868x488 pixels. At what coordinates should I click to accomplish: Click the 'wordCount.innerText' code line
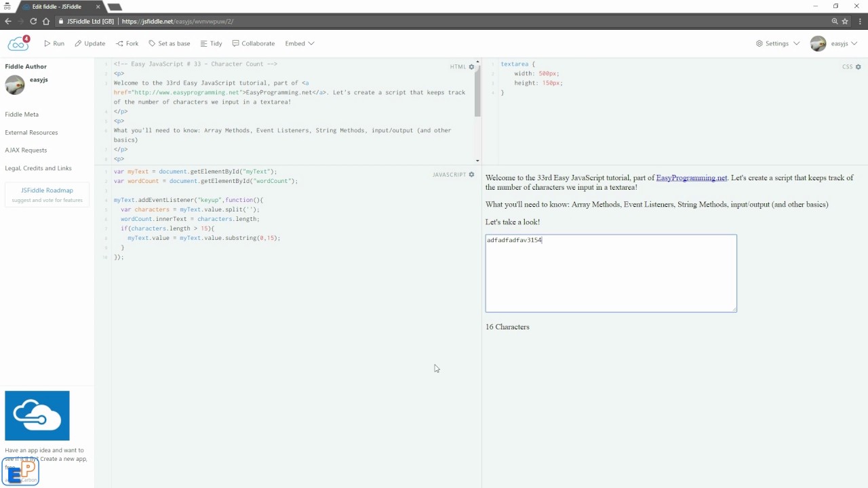[x=190, y=220]
